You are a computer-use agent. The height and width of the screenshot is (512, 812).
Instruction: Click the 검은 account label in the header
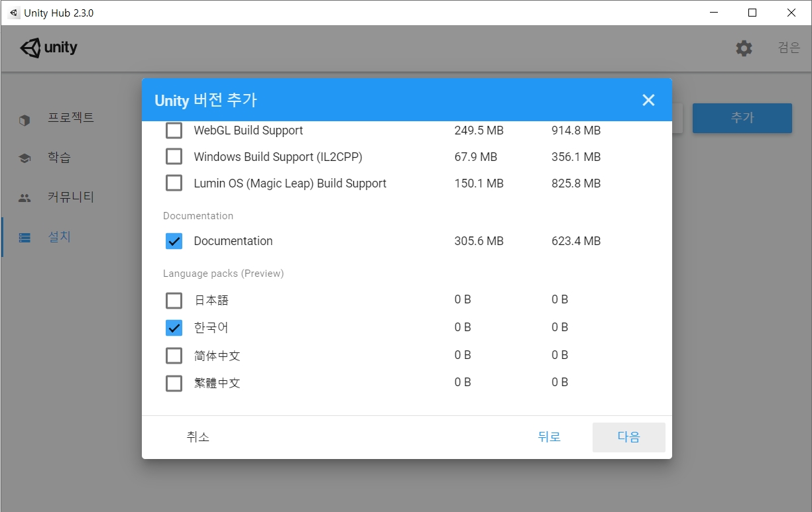(789, 48)
